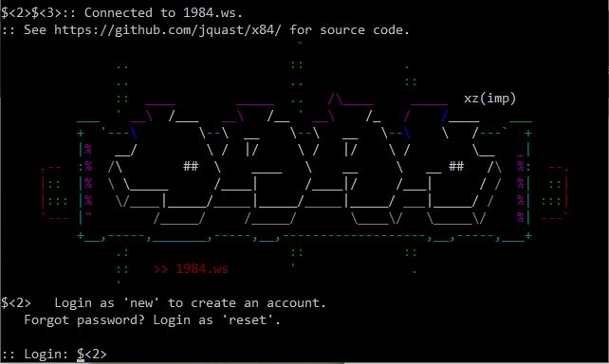
Task: Click the '$<2>$<3>' sequence at top
Action: coord(31,13)
